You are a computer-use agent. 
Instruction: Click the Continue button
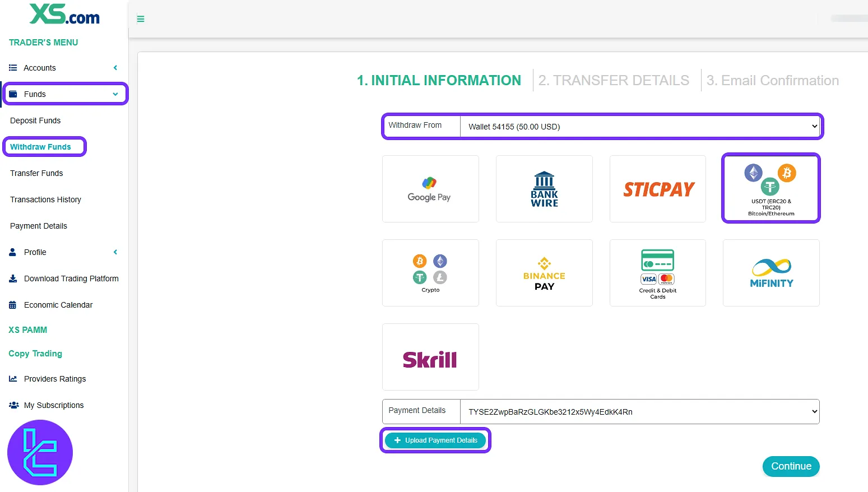click(791, 466)
